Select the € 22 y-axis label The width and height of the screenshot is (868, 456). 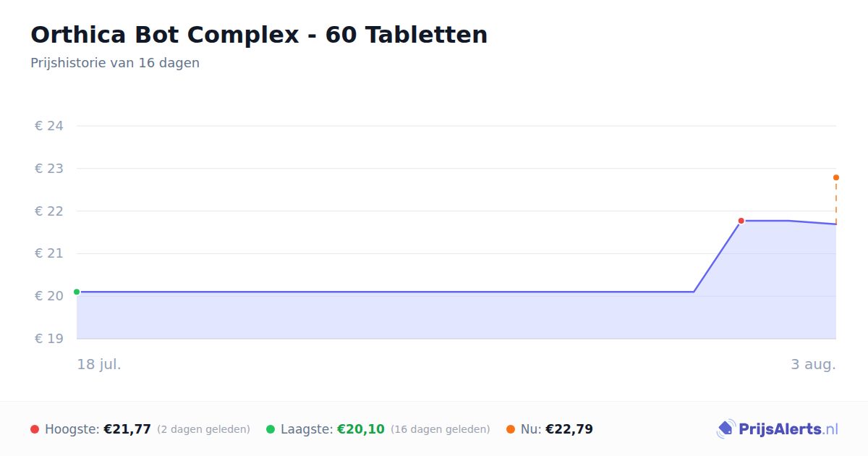(49, 211)
